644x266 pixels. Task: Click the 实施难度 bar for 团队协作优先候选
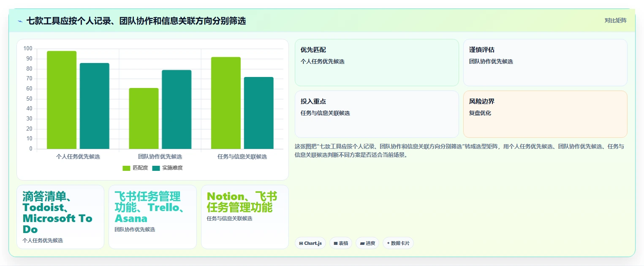pyautogui.click(x=177, y=110)
